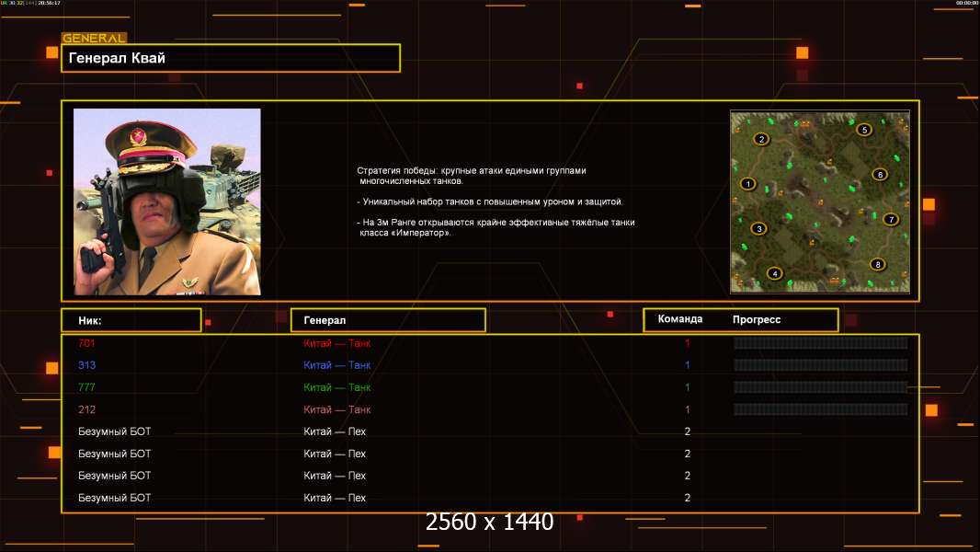Select player 313 in the list
Viewport: 980px width, 552px height.
[x=86, y=365]
